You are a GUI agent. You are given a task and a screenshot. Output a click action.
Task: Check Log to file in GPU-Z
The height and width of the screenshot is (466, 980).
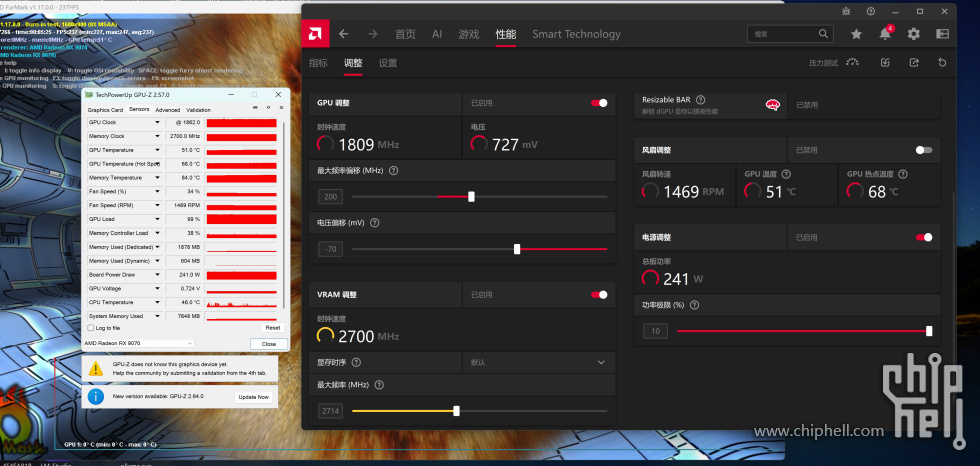click(x=91, y=327)
